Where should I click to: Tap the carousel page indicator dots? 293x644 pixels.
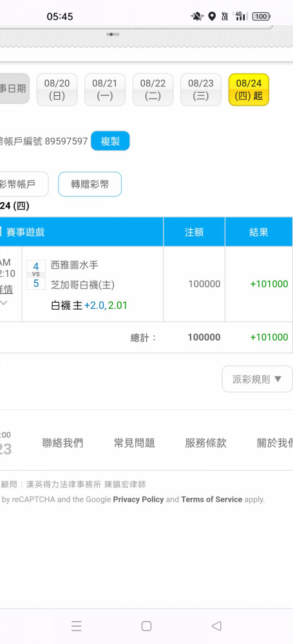(x=113, y=35)
